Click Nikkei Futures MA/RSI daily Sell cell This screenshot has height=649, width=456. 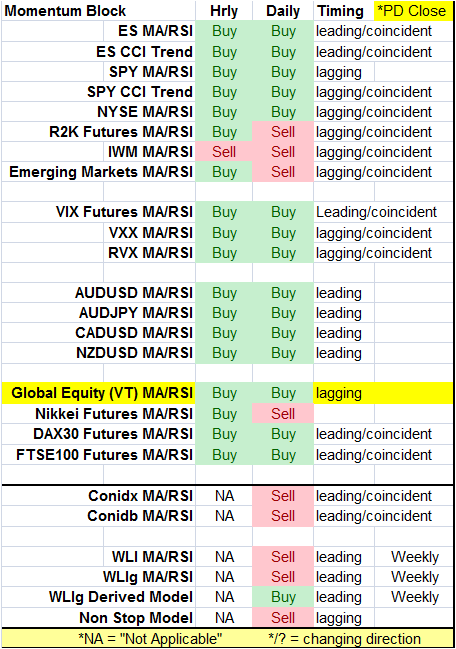click(x=283, y=413)
